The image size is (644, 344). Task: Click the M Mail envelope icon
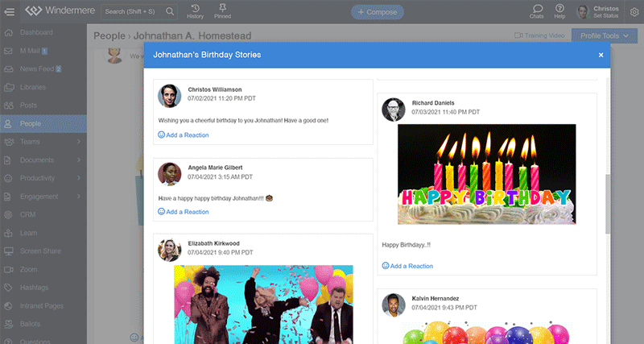click(x=8, y=51)
